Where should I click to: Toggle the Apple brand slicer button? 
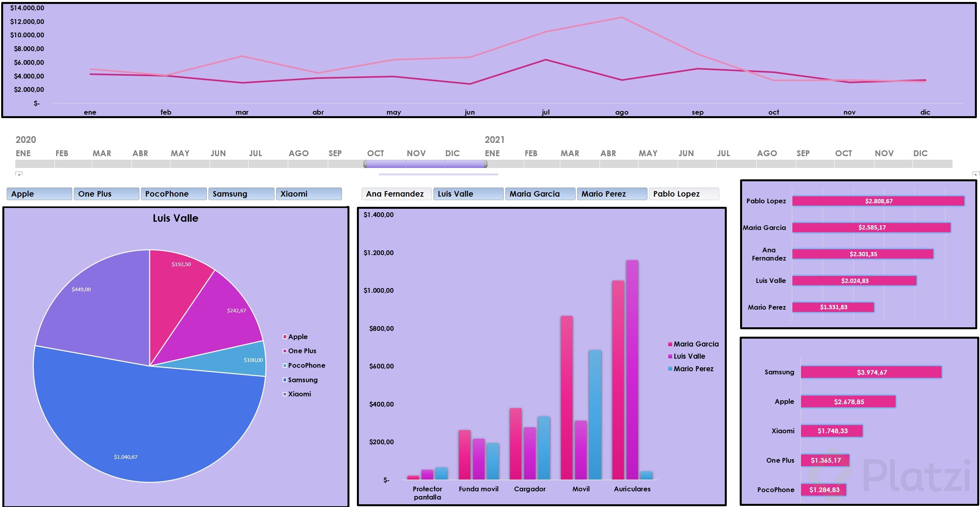point(39,194)
